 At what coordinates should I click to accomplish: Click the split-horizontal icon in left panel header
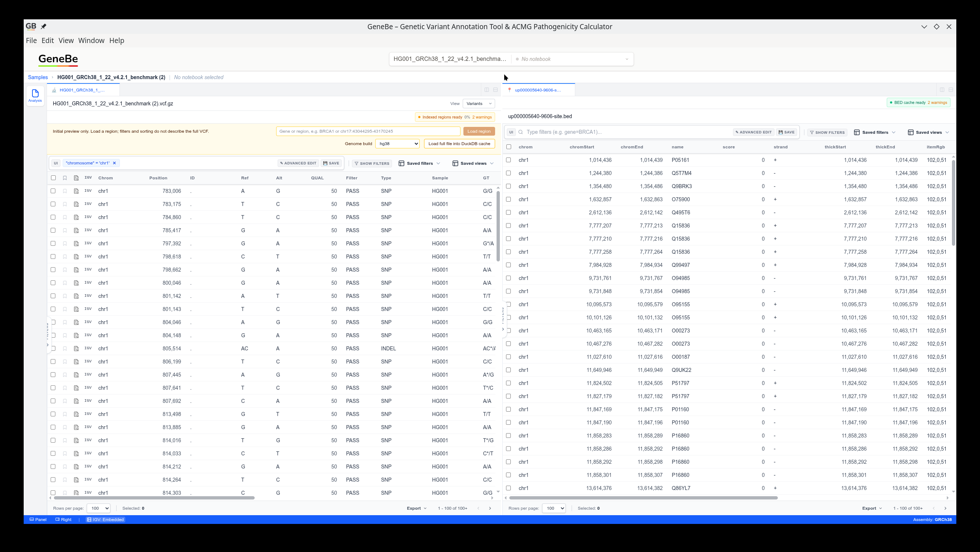495,90
